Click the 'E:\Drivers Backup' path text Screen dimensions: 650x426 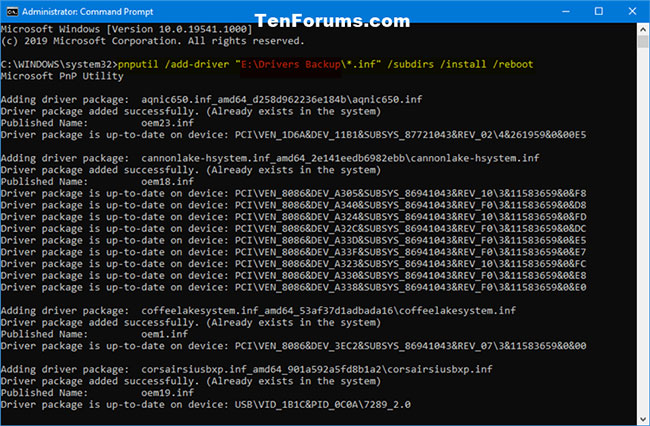pyautogui.click(x=291, y=64)
